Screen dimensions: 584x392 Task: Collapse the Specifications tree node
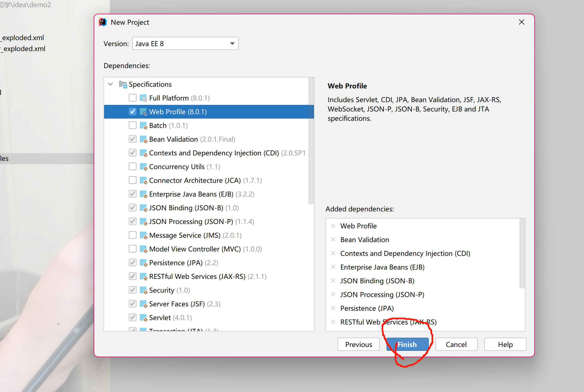click(x=110, y=84)
